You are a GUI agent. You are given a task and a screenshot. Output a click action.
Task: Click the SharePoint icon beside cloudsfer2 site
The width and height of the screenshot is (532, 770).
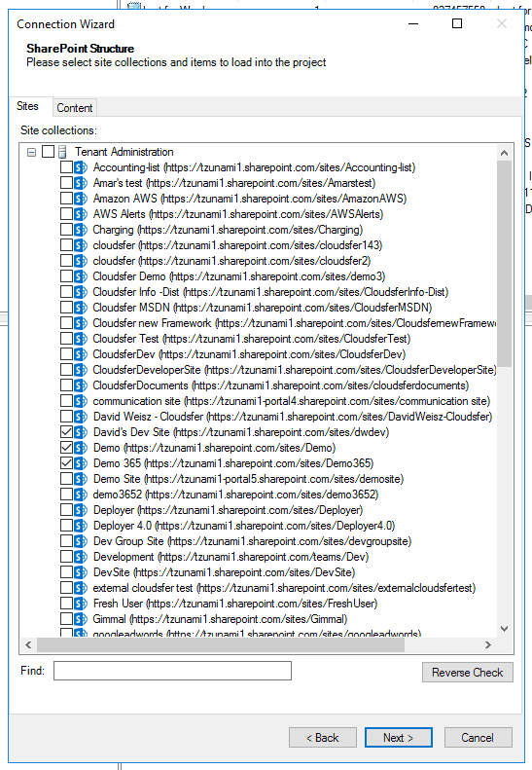(x=81, y=261)
